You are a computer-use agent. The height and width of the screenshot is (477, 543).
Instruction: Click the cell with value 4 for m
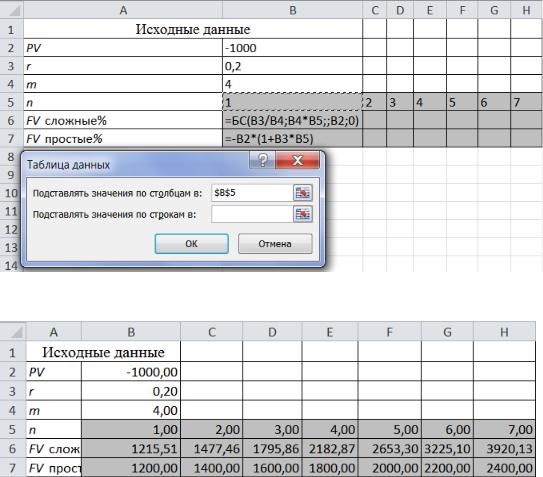(292, 84)
